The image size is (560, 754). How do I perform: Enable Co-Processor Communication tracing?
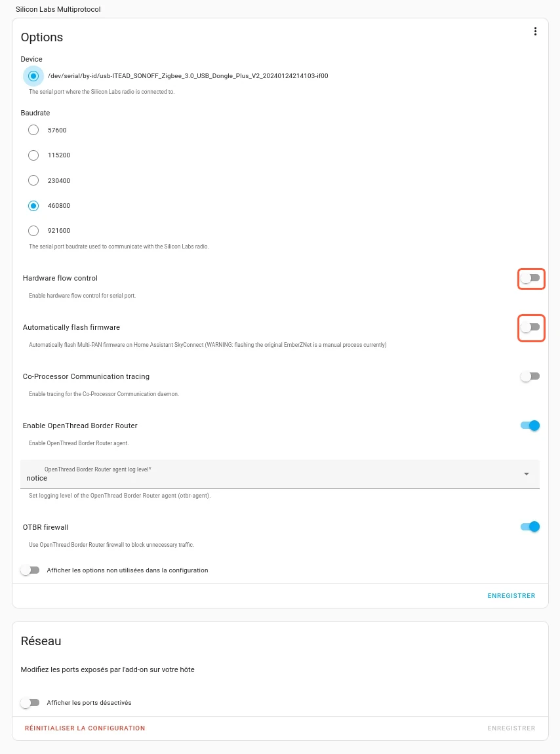pos(530,376)
